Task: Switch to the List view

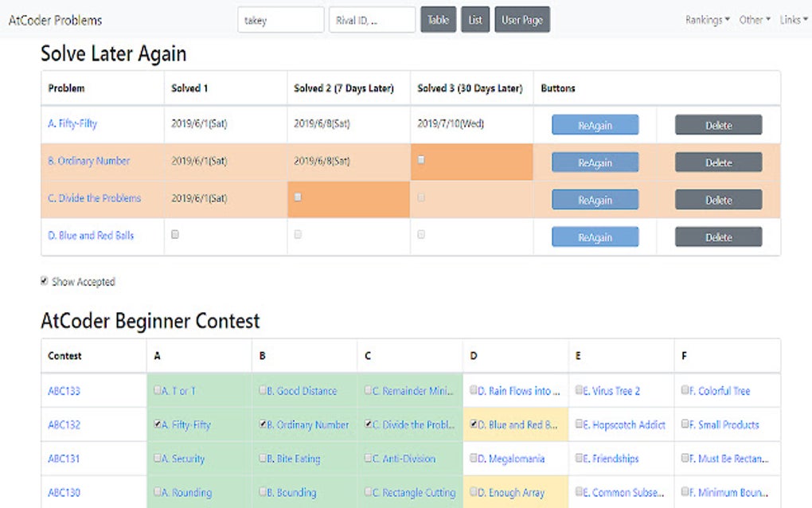Action: click(475, 20)
